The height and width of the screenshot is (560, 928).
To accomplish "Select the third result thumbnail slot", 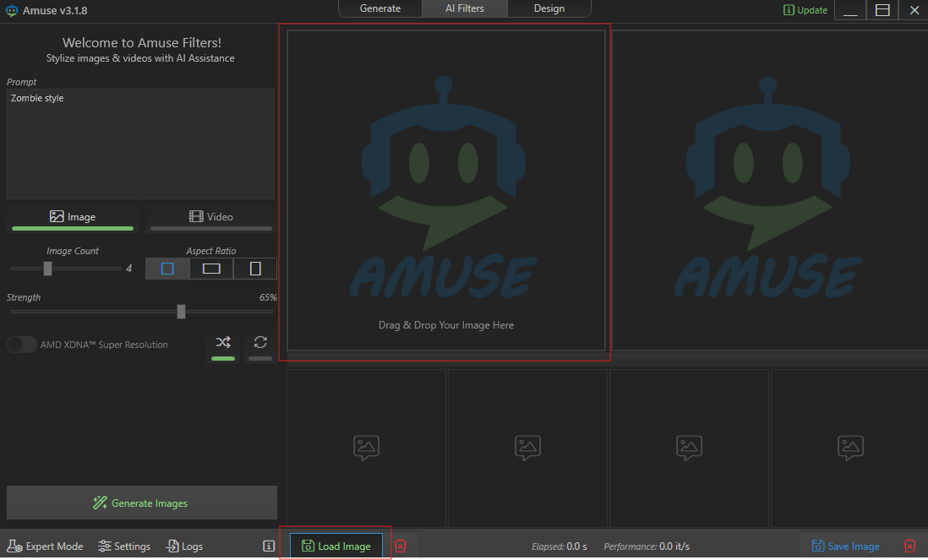I will pos(689,449).
